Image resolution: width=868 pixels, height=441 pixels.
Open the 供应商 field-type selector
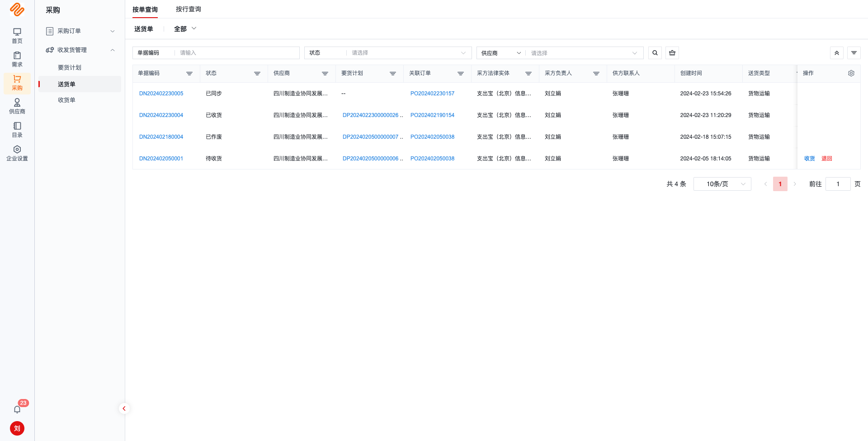coord(501,53)
